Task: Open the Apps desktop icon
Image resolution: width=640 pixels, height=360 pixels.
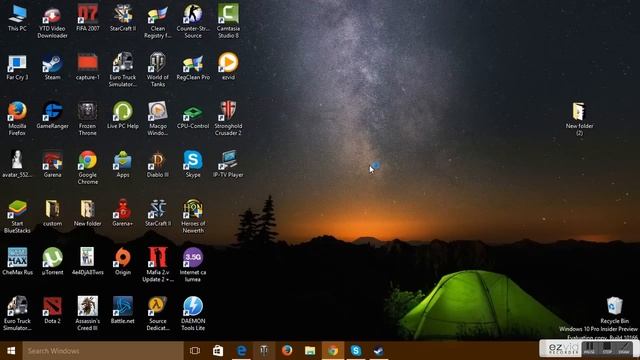Action: tap(123, 164)
